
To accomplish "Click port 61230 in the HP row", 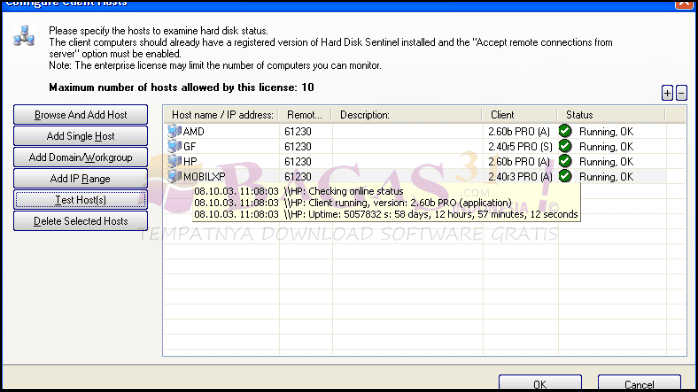I will click(x=298, y=162).
